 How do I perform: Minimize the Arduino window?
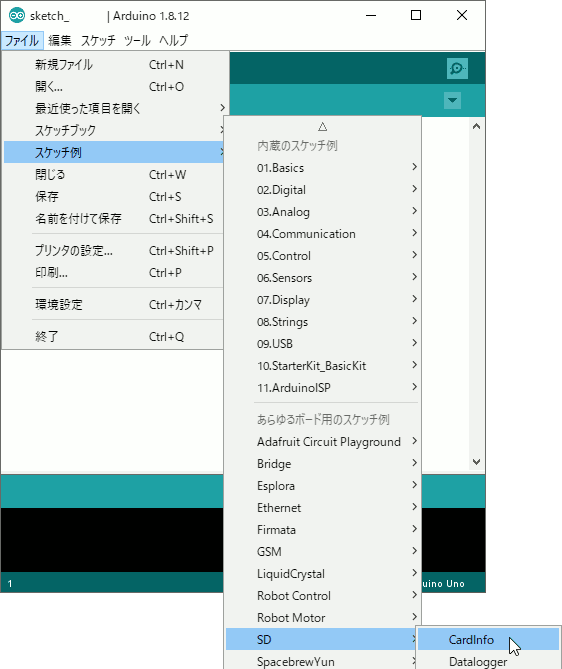coord(371,16)
